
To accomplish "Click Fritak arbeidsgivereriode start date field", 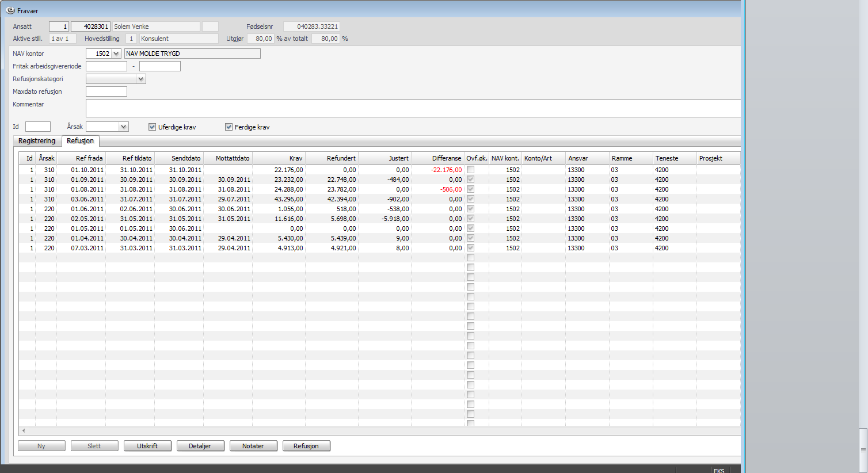I will pos(106,66).
